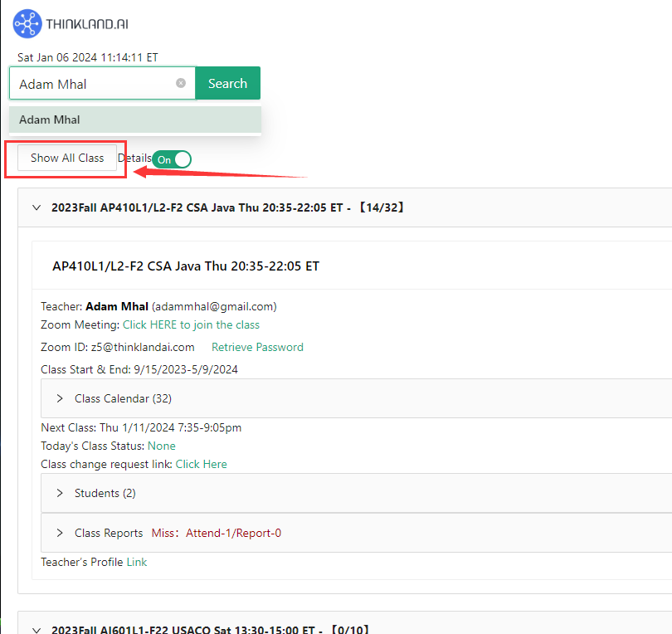Open the Teacher's Profile Link

click(136, 562)
